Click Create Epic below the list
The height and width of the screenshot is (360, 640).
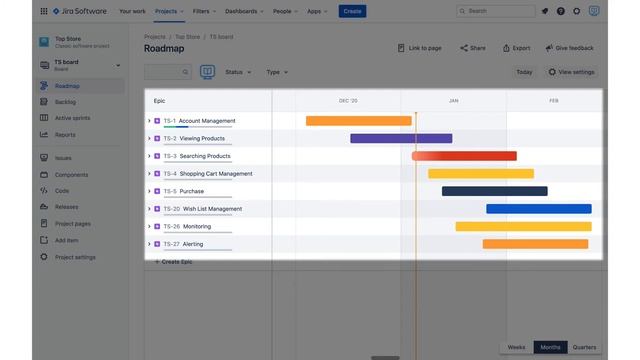tap(173, 262)
